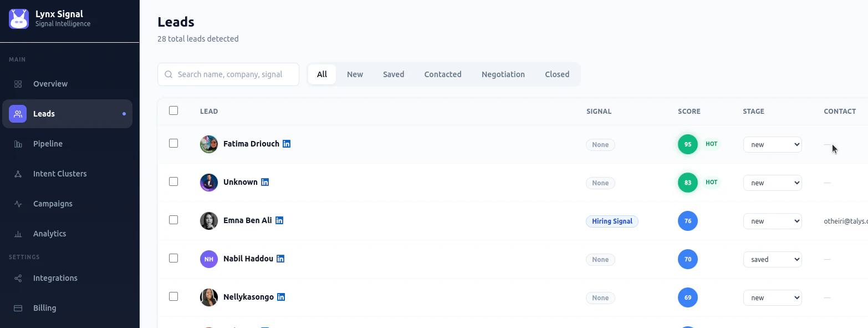Screen dimensions: 868x328
Task: Switch to the New filter tab
Action: tap(355, 74)
